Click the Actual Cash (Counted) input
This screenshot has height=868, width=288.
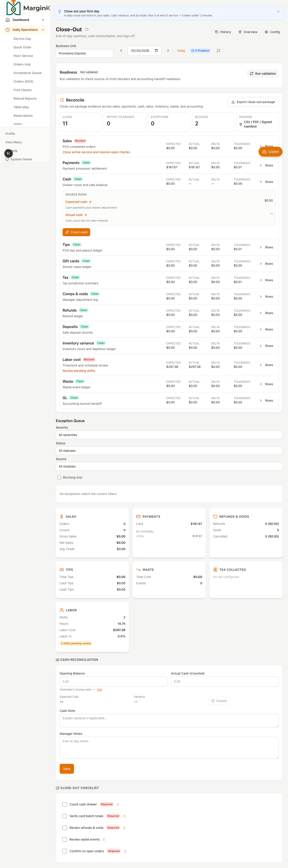pyautogui.click(x=225, y=681)
